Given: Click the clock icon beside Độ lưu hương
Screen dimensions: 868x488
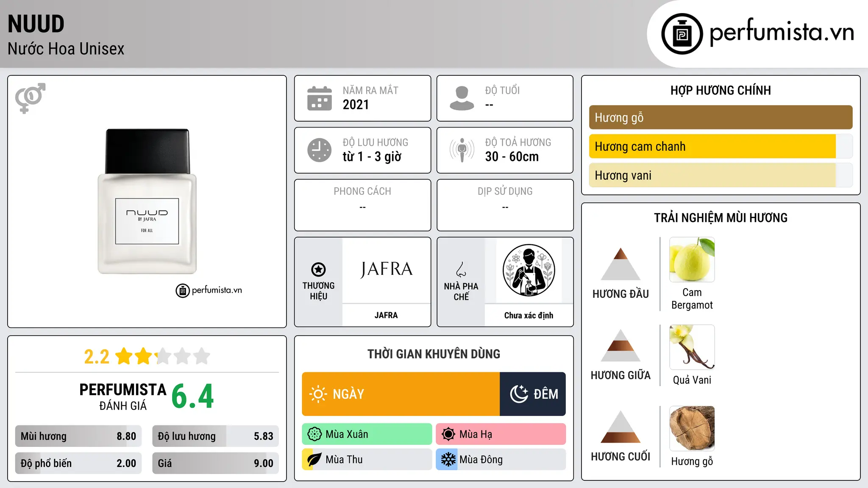Looking at the screenshot, I should click(x=320, y=150).
